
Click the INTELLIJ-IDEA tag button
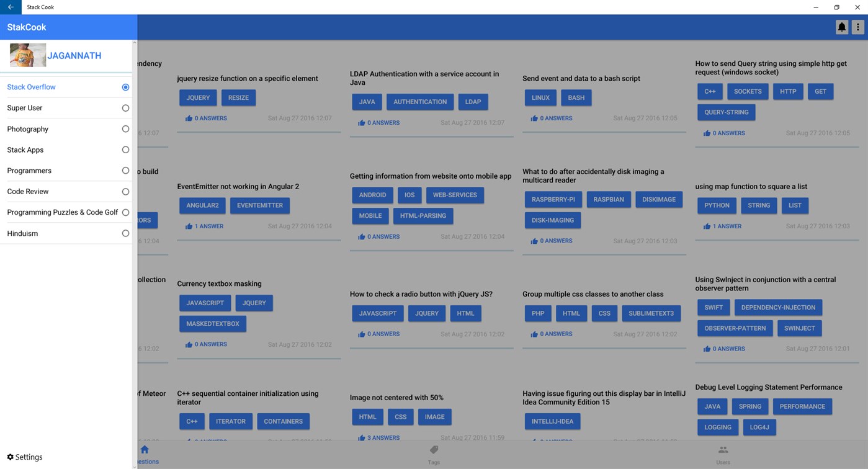[x=553, y=422]
